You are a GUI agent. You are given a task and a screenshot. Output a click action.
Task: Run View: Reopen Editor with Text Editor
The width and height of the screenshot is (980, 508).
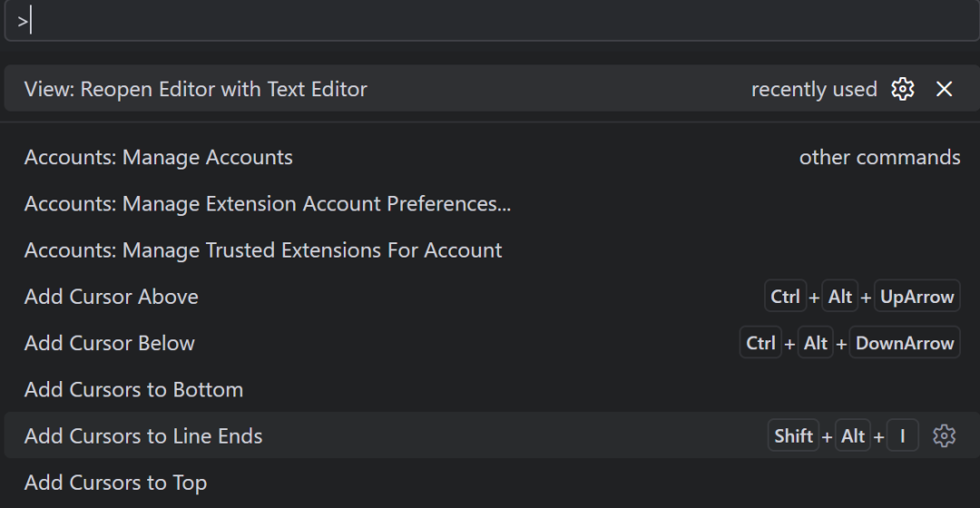click(x=196, y=89)
